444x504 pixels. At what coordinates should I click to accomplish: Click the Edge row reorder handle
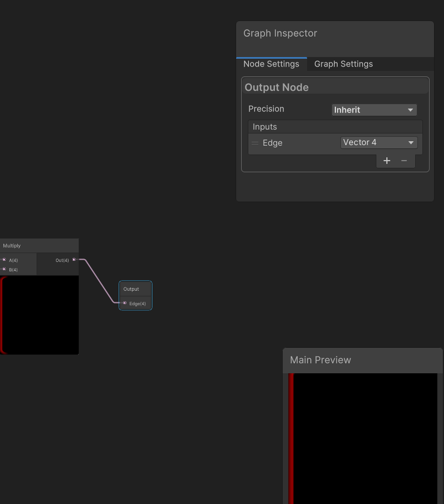[x=255, y=143]
